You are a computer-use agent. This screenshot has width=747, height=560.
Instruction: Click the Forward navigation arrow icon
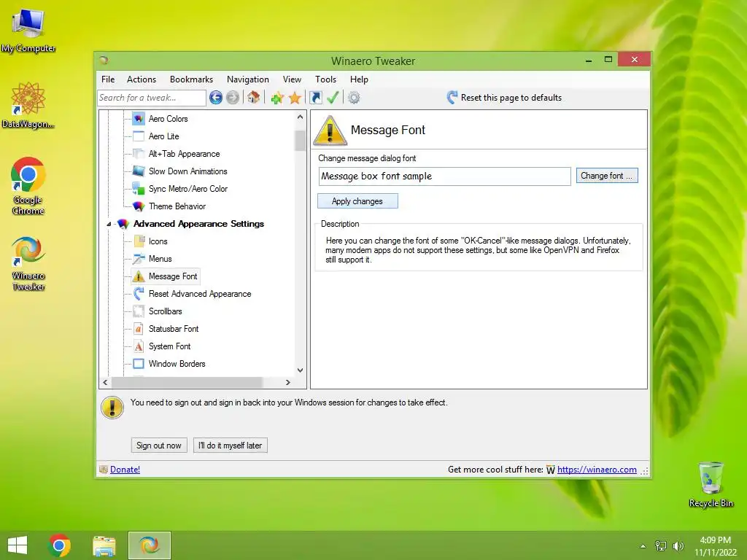(x=233, y=98)
